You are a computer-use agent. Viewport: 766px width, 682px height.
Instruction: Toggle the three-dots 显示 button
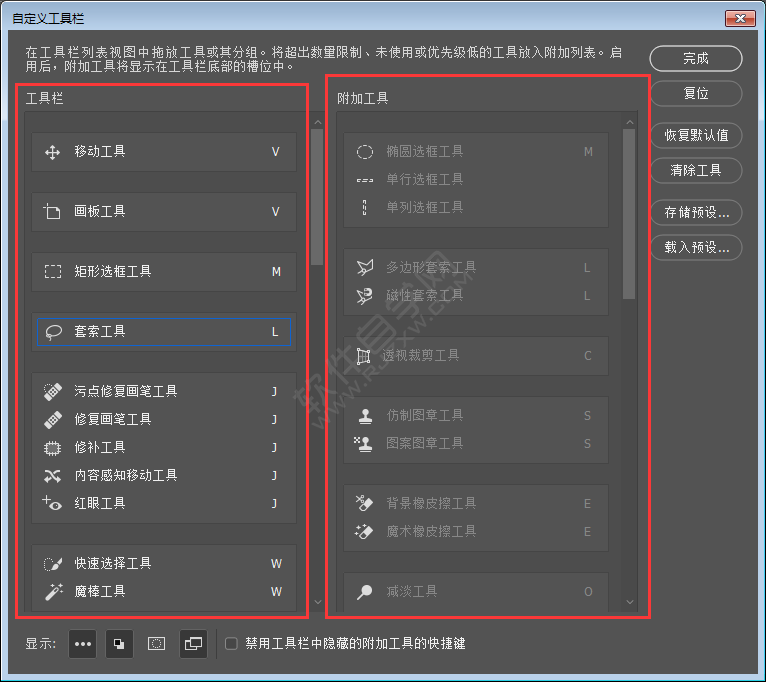coord(83,644)
